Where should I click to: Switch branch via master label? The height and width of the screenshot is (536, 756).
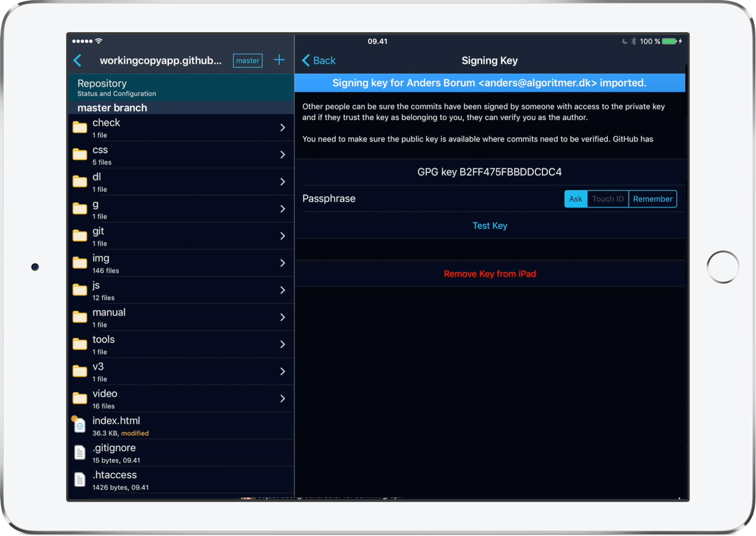click(x=248, y=61)
